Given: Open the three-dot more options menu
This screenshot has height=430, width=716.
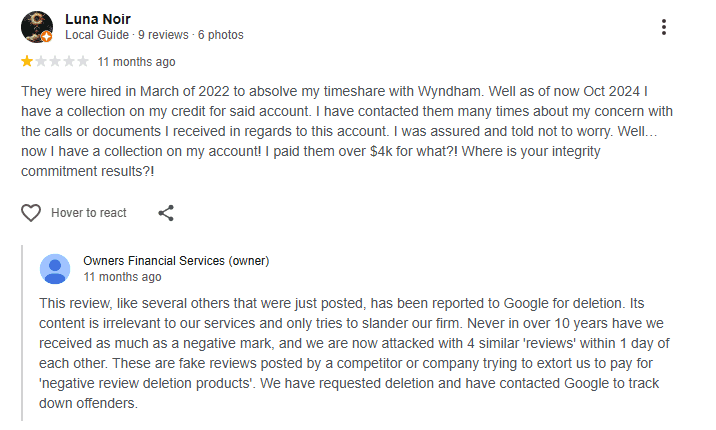Looking at the screenshot, I should pos(664,27).
